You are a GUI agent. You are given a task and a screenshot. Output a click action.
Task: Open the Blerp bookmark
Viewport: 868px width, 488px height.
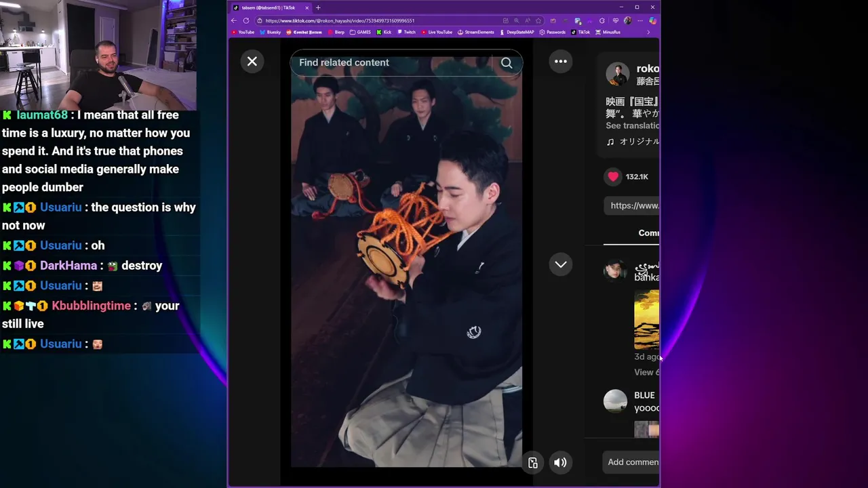click(336, 32)
